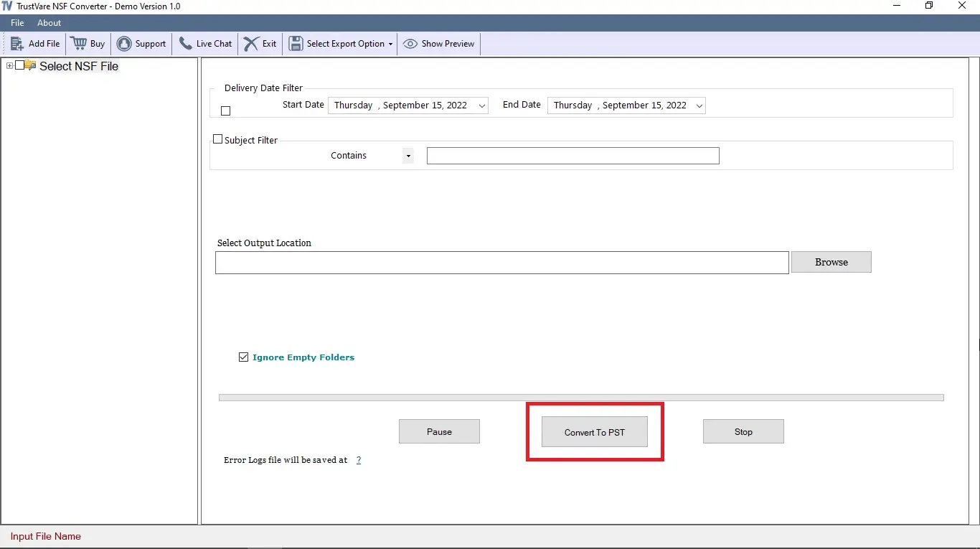The height and width of the screenshot is (549, 980).
Task: Click the TrustVare app logo icon
Action: [7, 6]
